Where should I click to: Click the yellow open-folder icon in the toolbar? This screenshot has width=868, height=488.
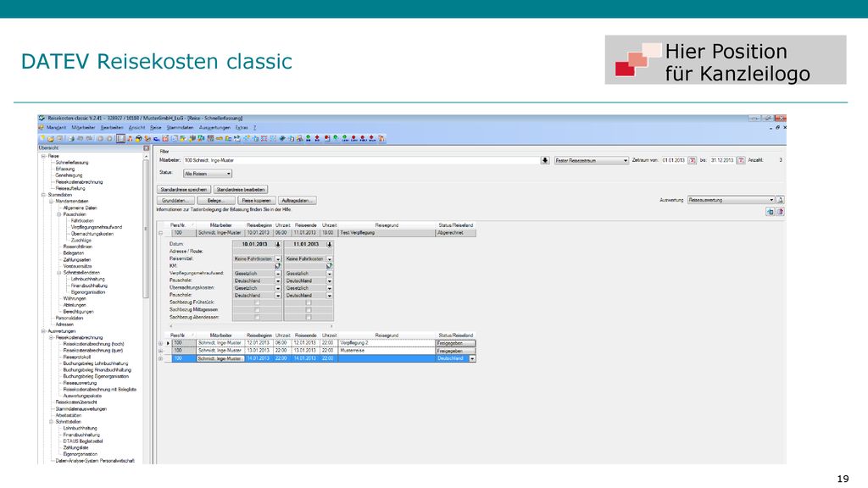point(50,139)
